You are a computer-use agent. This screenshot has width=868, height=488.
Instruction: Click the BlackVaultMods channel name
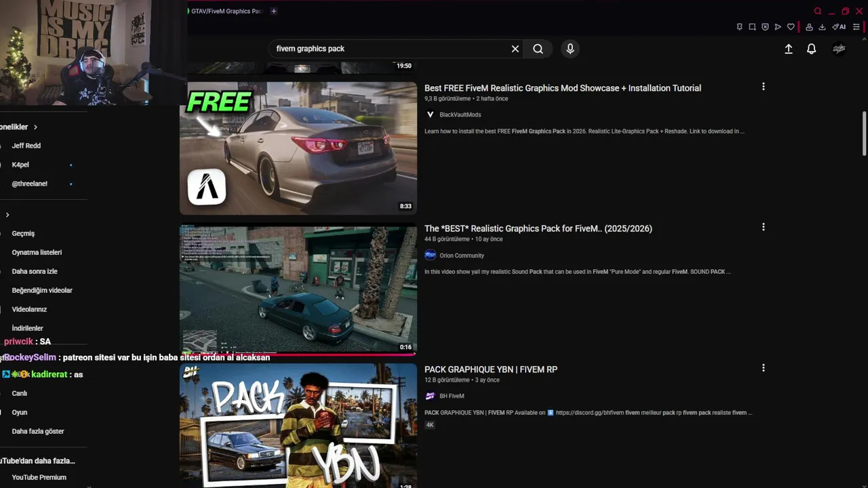[x=460, y=115]
